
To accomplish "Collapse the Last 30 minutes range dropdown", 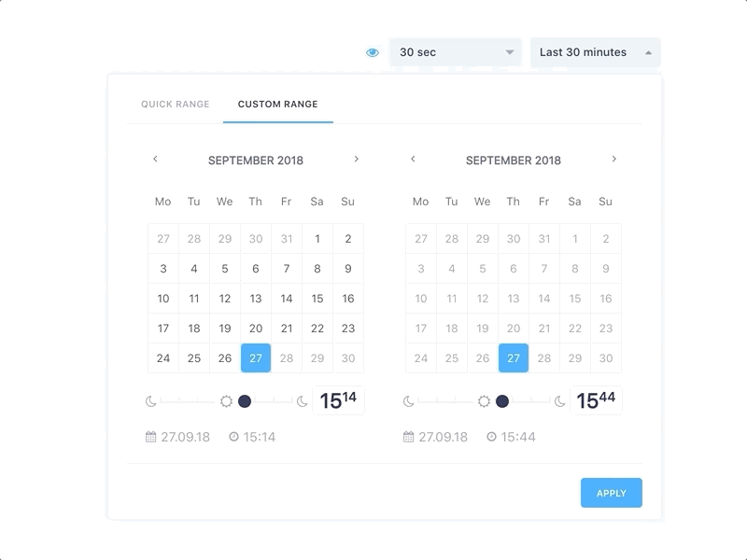I will pyautogui.click(x=596, y=52).
